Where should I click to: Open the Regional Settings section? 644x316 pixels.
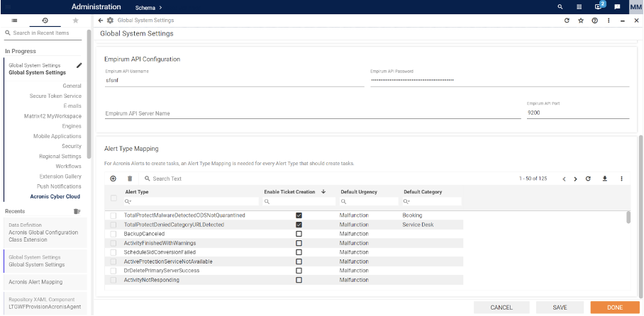coord(60,157)
